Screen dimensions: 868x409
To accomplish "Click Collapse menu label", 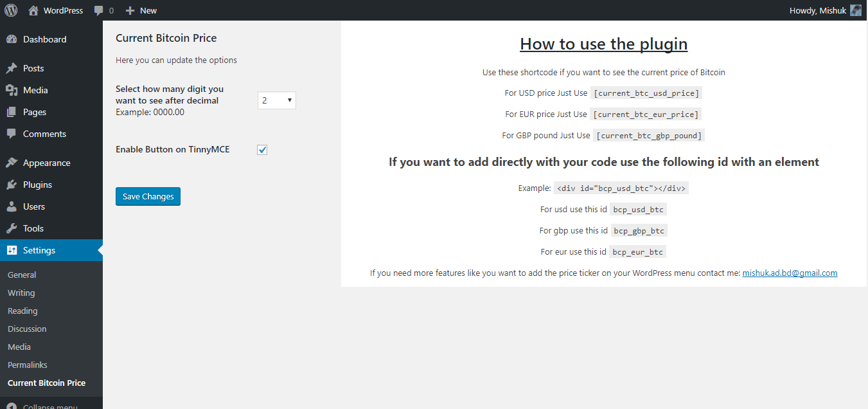I will (50, 406).
